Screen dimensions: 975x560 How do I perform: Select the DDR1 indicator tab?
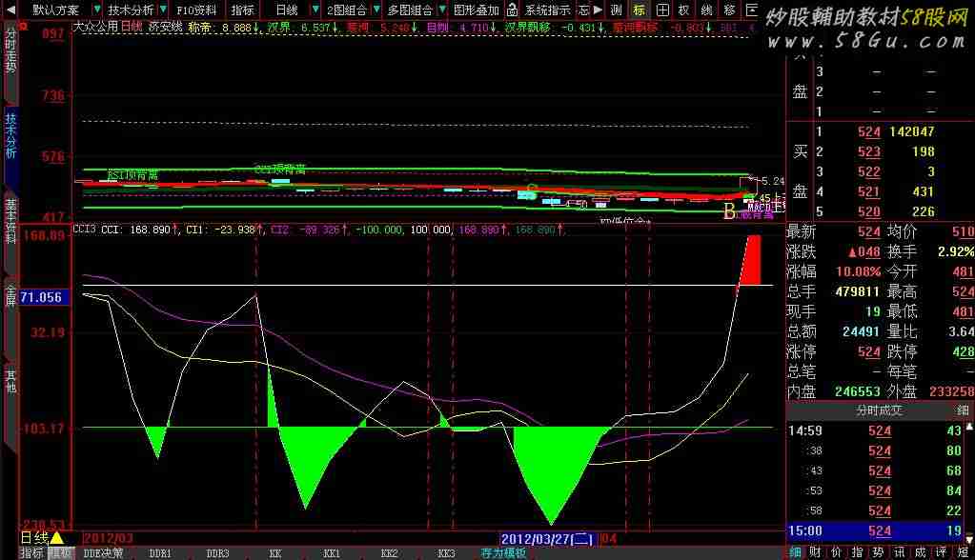click(x=160, y=553)
